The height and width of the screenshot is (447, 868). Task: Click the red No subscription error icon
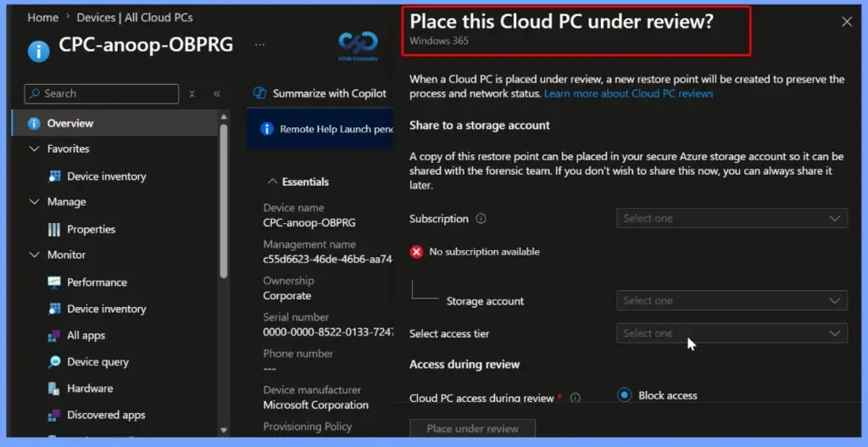[x=416, y=252]
